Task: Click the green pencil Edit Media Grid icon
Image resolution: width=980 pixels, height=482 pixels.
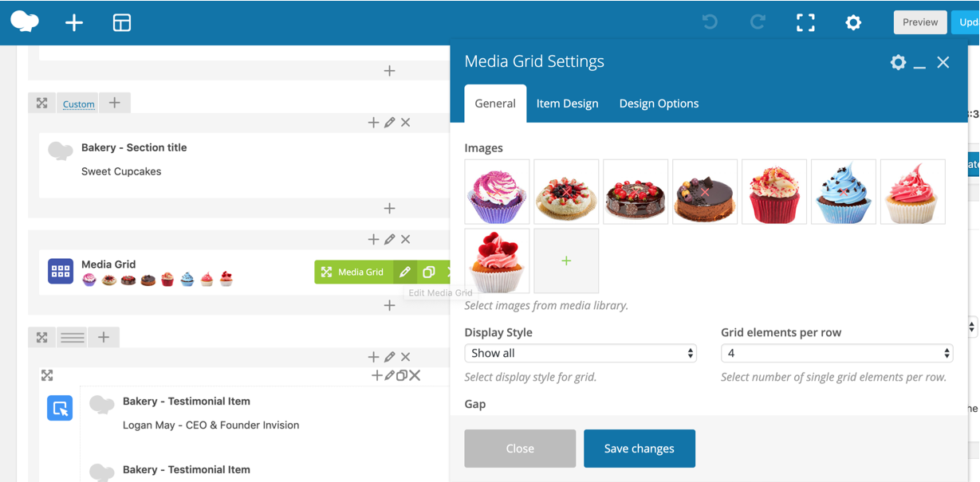Action: click(405, 272)
